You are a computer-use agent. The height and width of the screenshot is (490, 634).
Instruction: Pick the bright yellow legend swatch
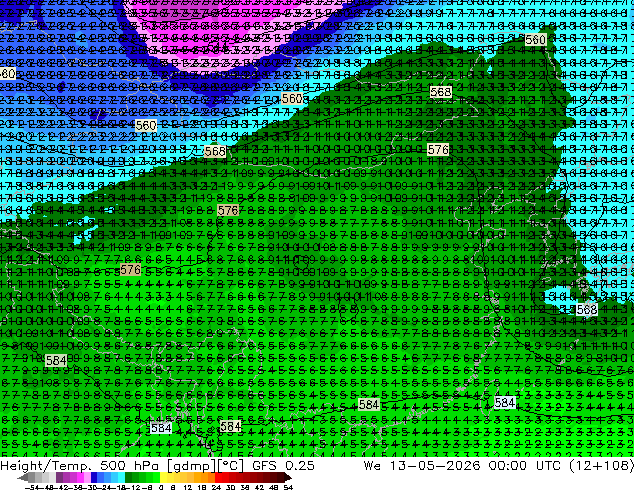coord(163,477)
